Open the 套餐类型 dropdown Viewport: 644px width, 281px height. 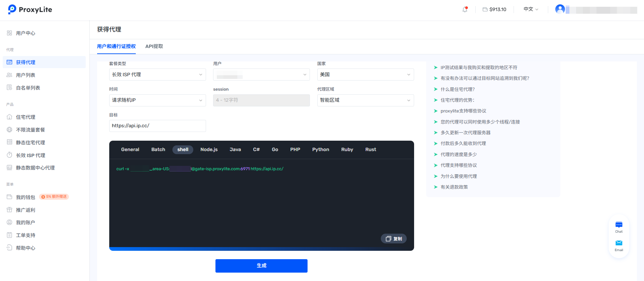[x=158, y=75]
